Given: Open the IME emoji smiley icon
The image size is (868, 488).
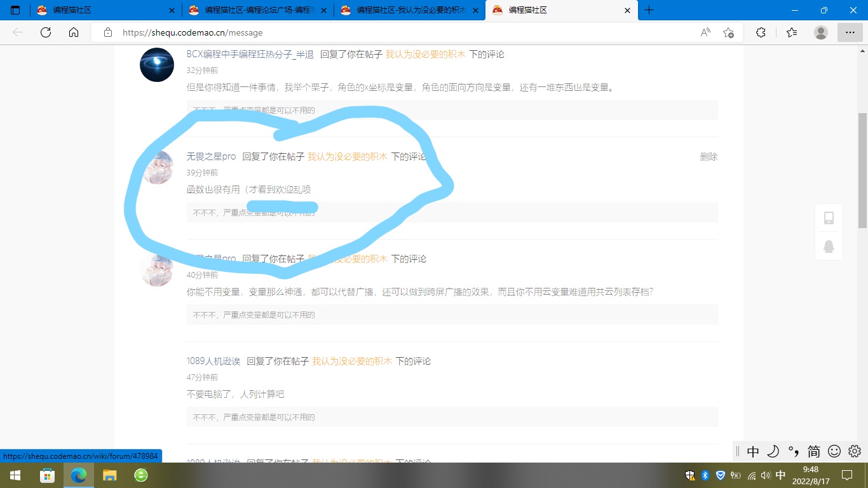Looking at the screenshot, I should tap(834, 451).
